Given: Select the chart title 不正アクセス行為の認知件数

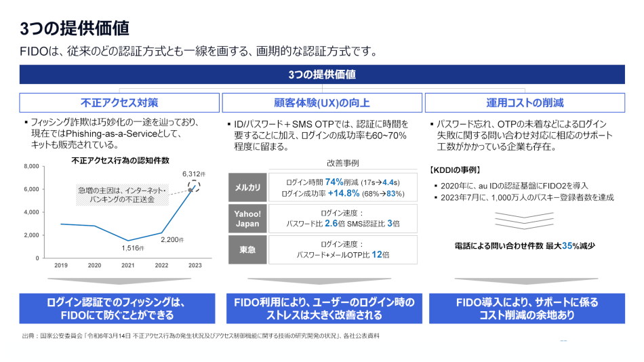Looking at the screenshot, I should click(x=121, y=161).
